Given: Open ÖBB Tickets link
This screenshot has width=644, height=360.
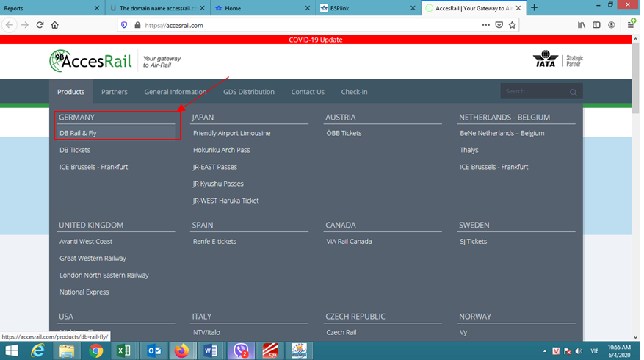Looking at the screenshot, I should [x=344, y=133].
